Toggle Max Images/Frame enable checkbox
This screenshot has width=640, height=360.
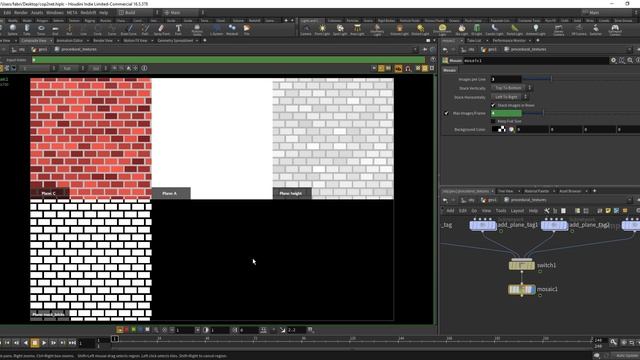tap(446, 113)
